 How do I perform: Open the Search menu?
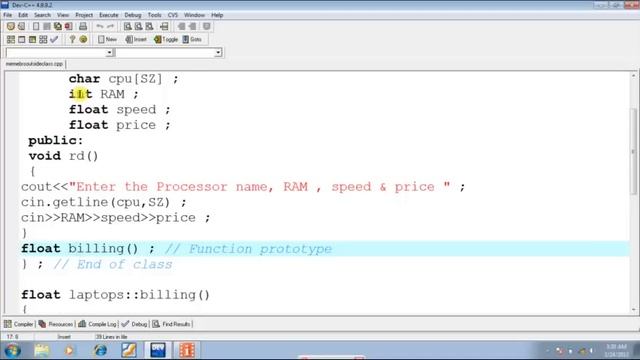(42, 15)
